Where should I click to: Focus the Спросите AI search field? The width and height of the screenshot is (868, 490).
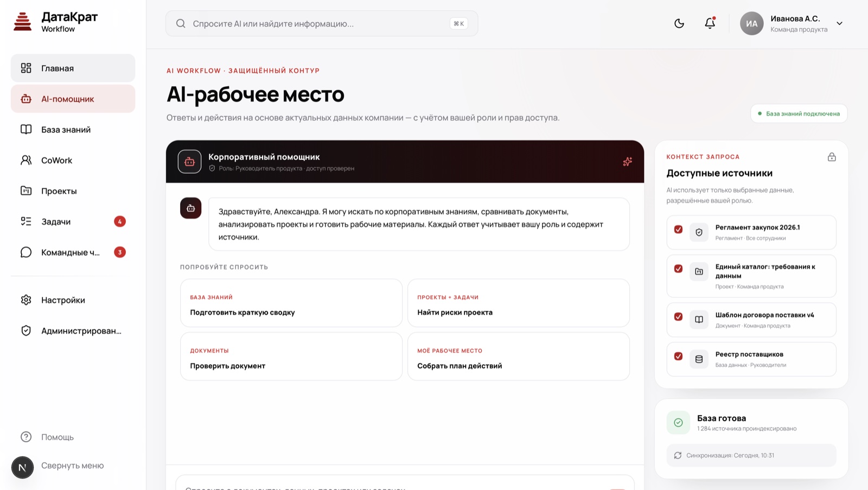click(x=322, y=24)
